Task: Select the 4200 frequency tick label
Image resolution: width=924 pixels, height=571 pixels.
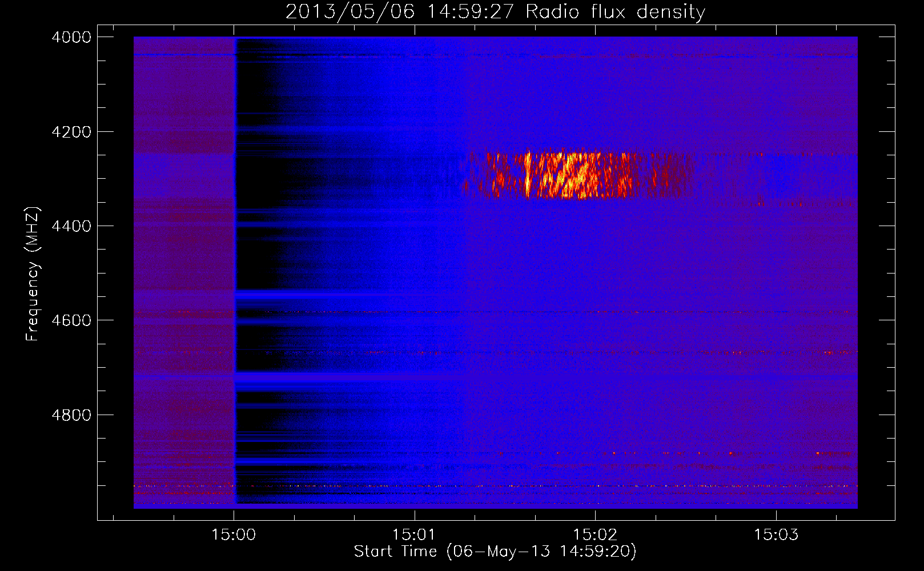Action: point(71,132)
